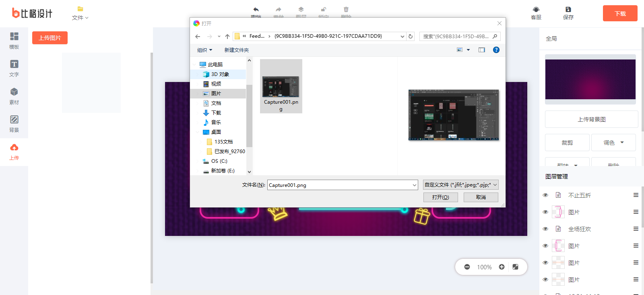Select 图片 folder in navigation tree

[216, 94]
